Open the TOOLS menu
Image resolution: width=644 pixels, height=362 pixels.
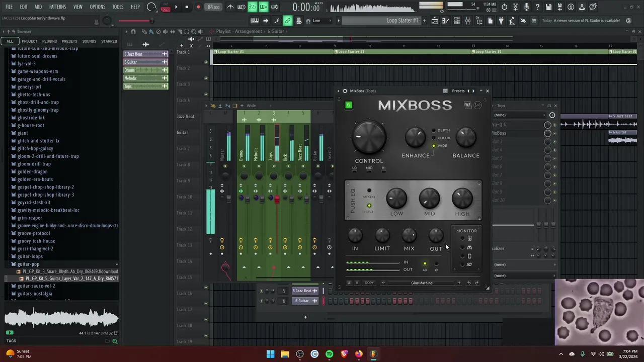(118, 7)
